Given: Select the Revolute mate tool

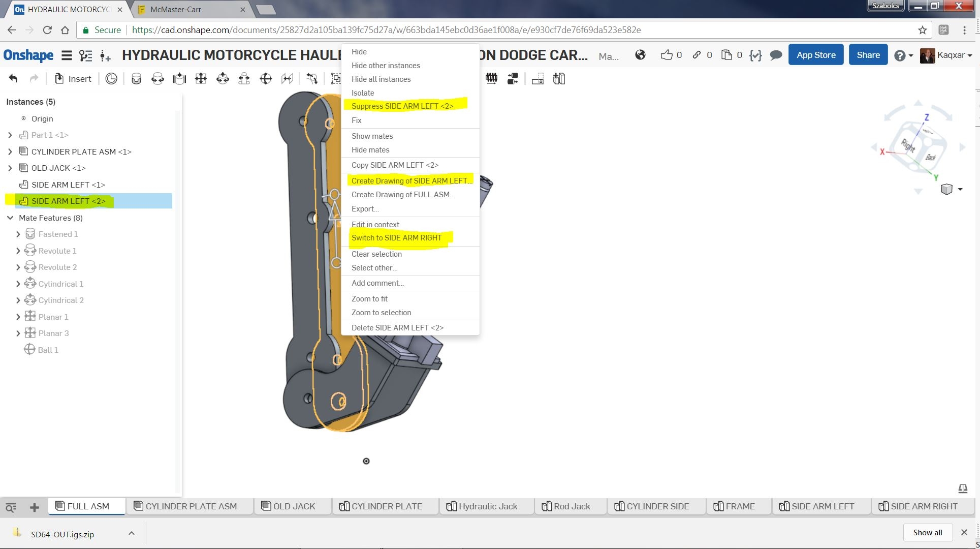Looking at the screenshot, I should (x=157, y=79).
